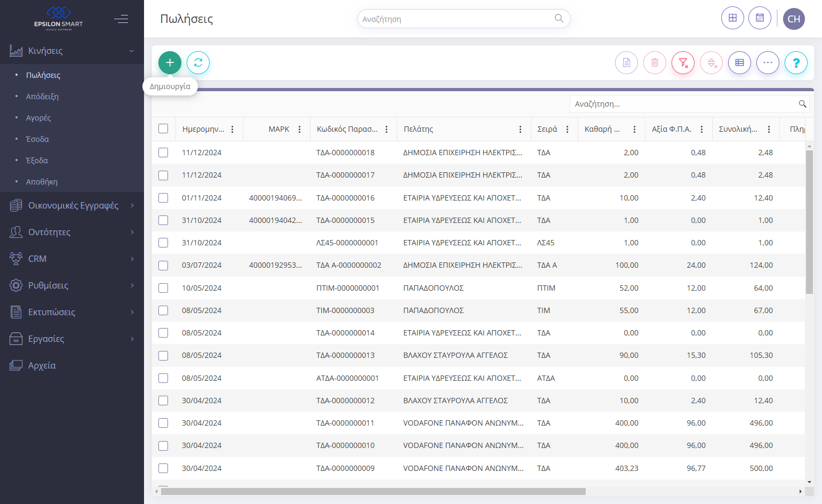822x504 pixels.
Task: Open the grid view layout icon
Action: (x=739, y=63)
